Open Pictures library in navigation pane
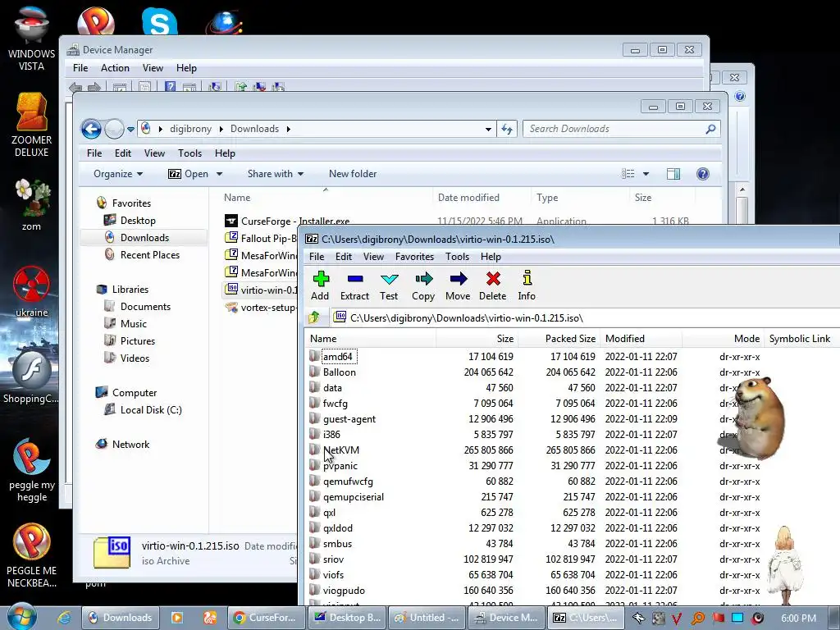The height and width of the screenshot is (630, 840). tap(138, 340)
